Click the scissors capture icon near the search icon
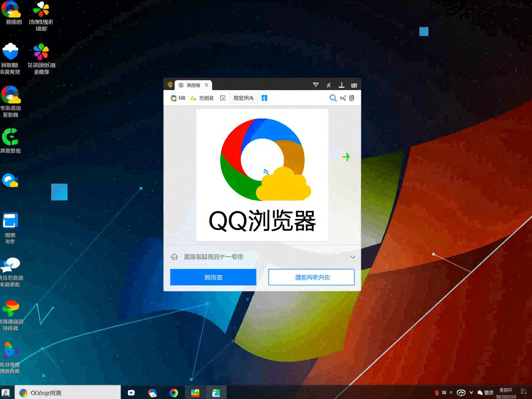532x399 pixels. click(343, 98)
